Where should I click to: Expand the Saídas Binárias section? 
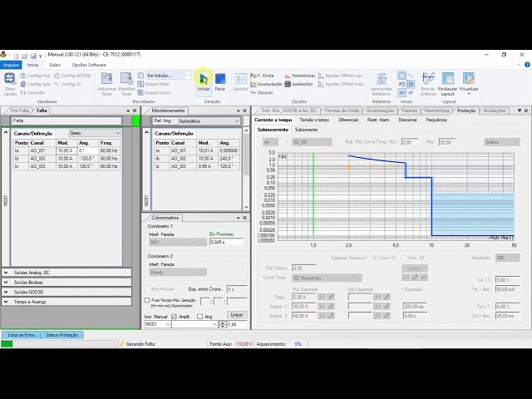66,283
